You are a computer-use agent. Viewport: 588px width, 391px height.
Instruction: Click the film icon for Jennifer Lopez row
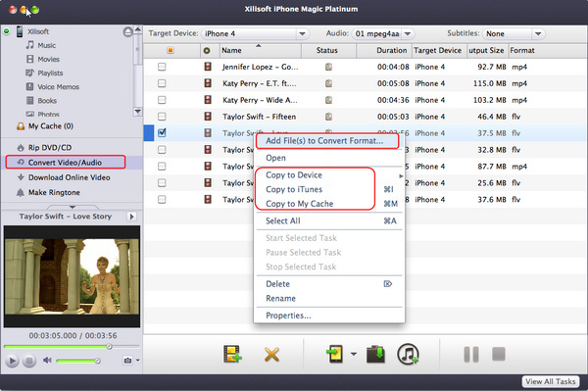pos(208,67)
